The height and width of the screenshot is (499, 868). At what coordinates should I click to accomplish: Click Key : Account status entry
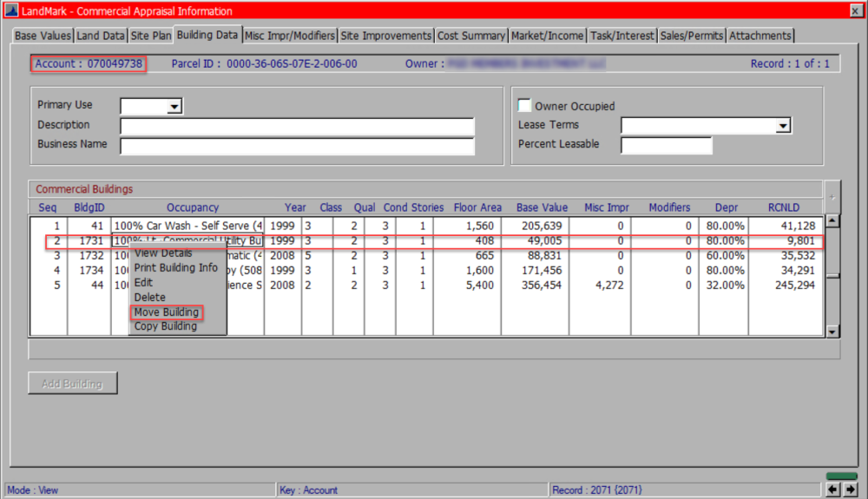pyautogui.click(x=308, y=490)
